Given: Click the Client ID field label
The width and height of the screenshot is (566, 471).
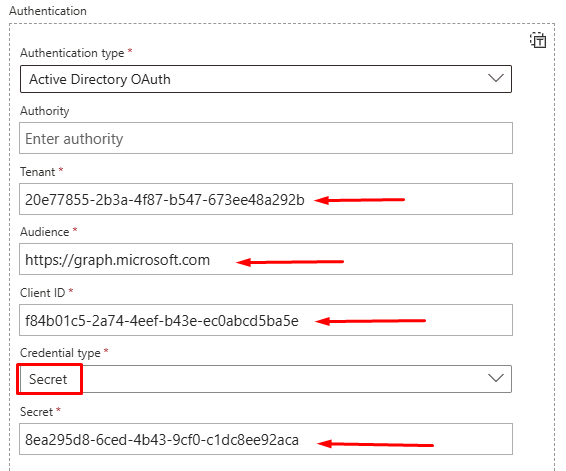Looking at the screenshot, I should (42, 293).
